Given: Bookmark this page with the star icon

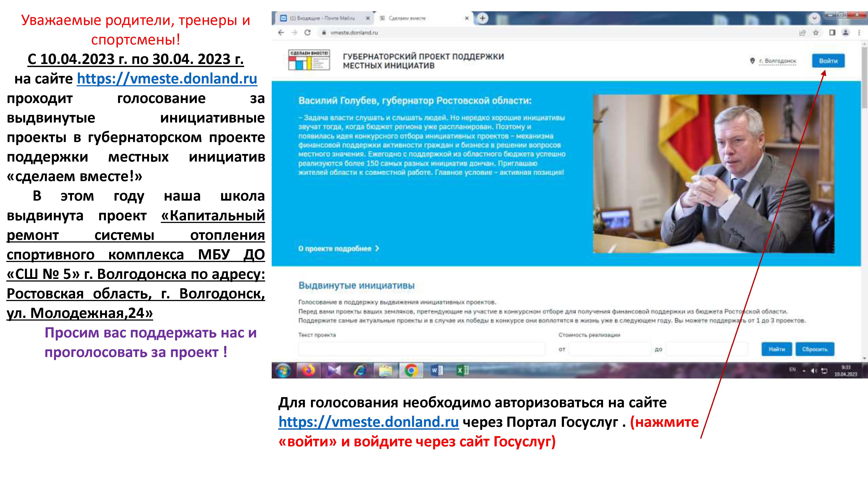Looking at the screenshot, I should pyautogui.click(x=816, y=33).
